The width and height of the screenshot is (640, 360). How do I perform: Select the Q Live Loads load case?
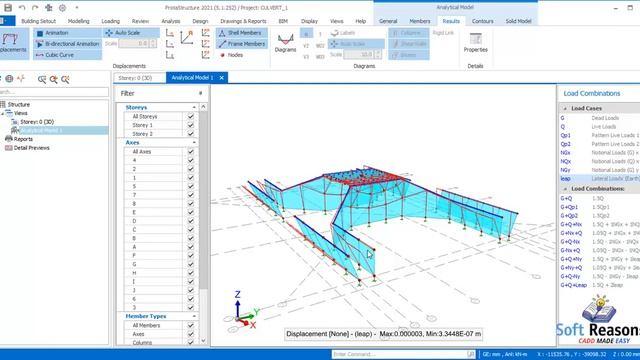pyautogui.click(x=600, y=127)
